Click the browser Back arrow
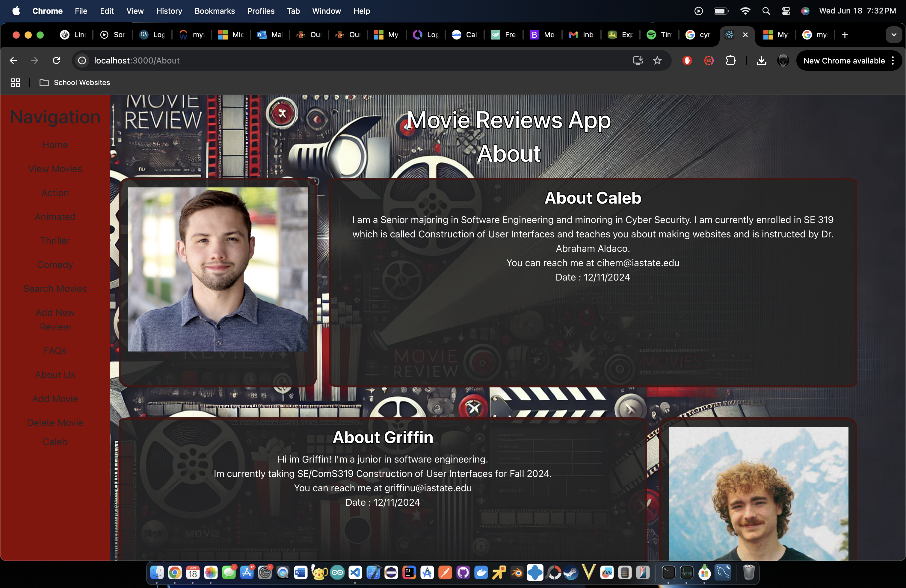906x588 pixels. (13, 60)
